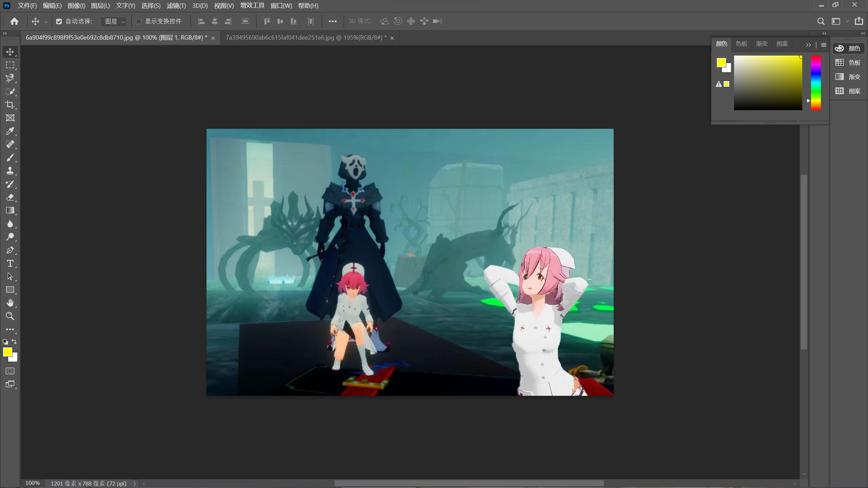
Task: Open the 图像(I) menu
Action: tap(76, 6)
